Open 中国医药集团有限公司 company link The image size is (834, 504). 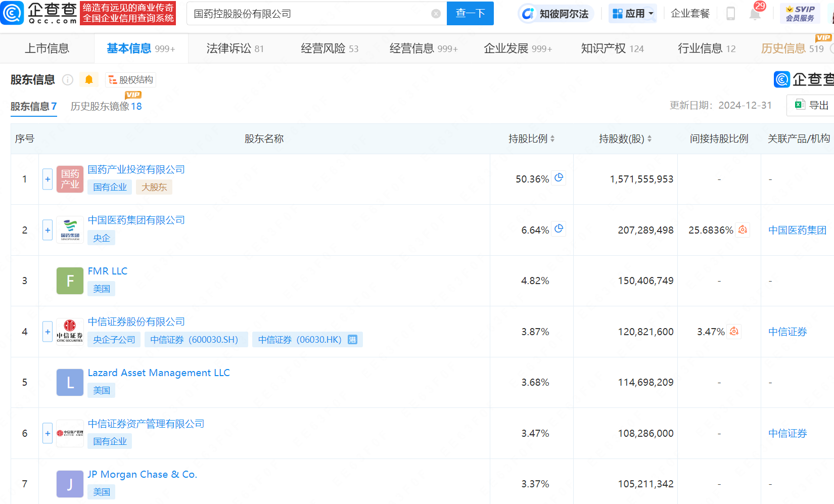click(x=136, y=220)
